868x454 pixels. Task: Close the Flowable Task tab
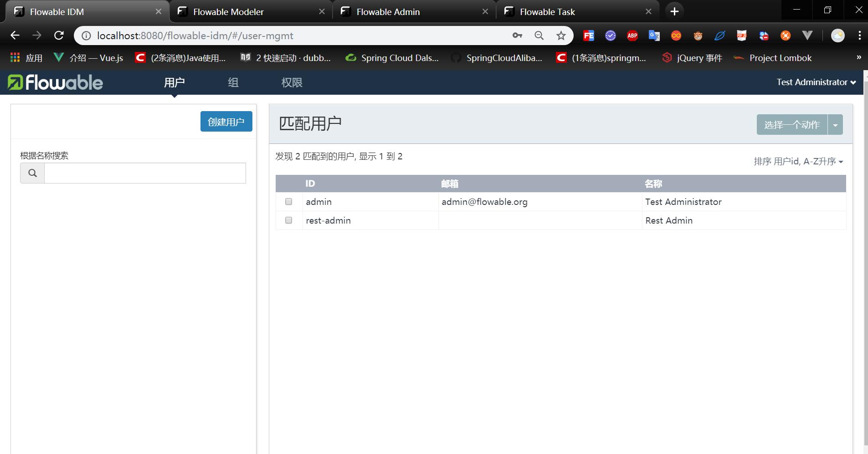pos(648,11)
